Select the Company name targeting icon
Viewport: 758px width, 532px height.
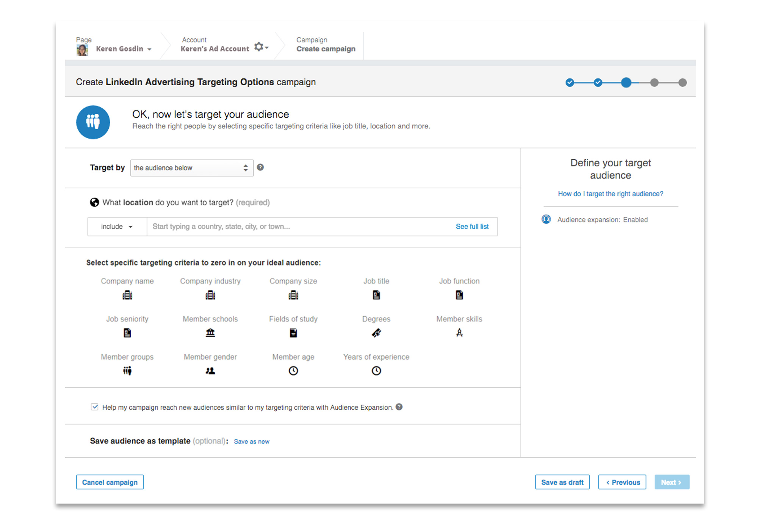127,295
